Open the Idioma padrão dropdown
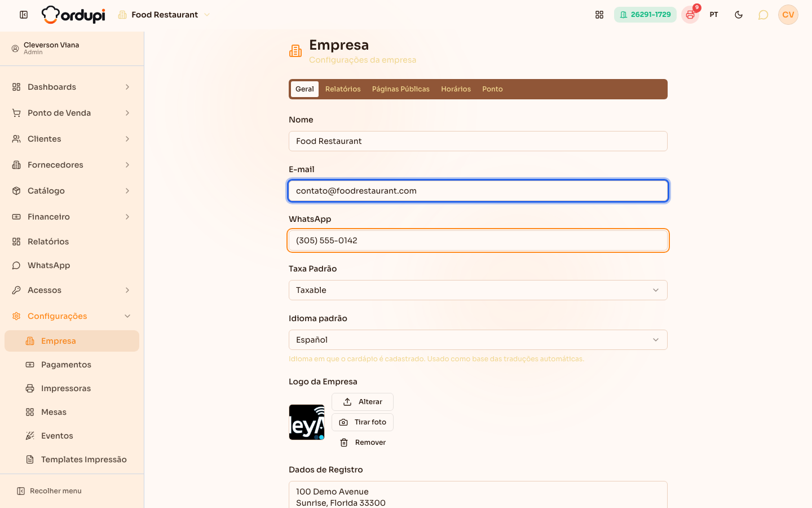 point(478,340)
